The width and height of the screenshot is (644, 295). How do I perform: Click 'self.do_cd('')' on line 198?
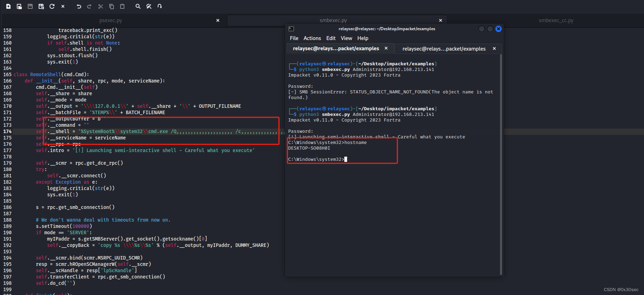pyautogui.click(x=56, y=283)
